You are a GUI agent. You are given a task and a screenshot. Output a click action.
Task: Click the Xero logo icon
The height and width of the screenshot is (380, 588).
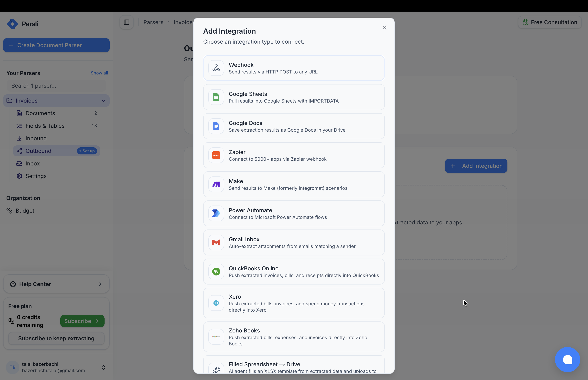point(216,303)
